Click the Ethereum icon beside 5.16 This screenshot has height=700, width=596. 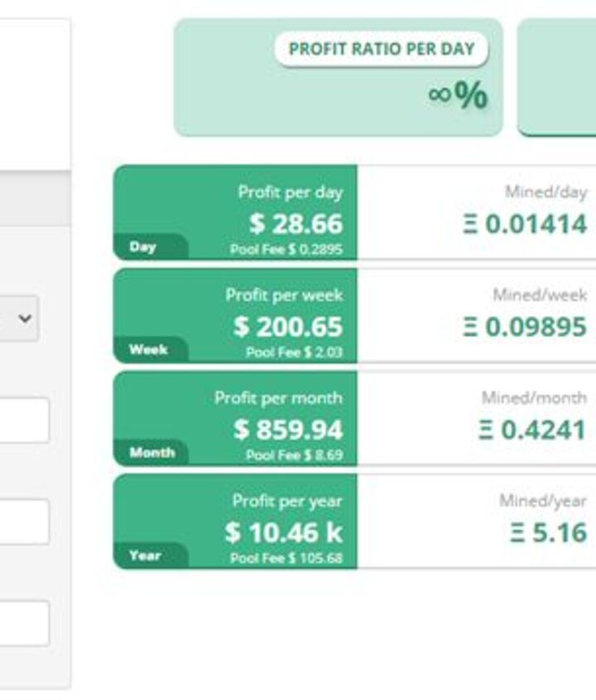pyautogui.click(x=517, y=533)
